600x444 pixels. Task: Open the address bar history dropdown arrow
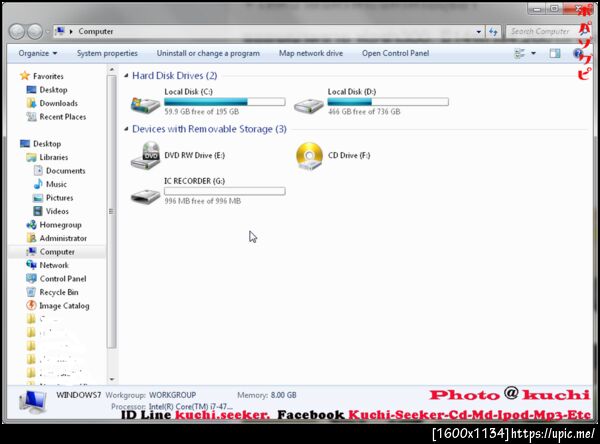click(478, 32)
